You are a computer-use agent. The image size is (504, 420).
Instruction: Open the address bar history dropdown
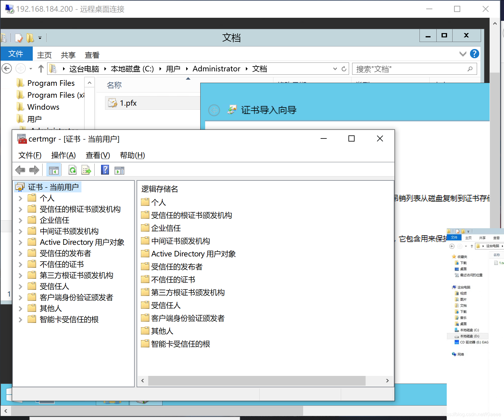(x=335, y=69)
